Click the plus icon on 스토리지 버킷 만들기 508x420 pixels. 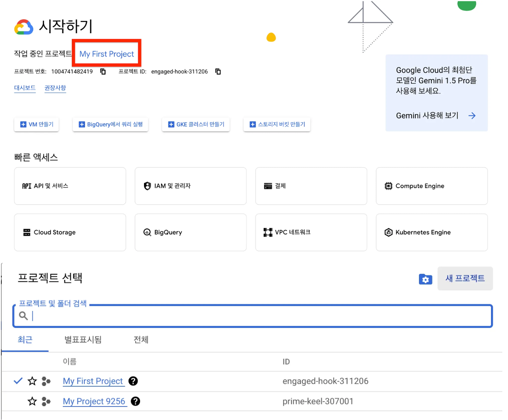pyautogui.click(x=253, y=124)
